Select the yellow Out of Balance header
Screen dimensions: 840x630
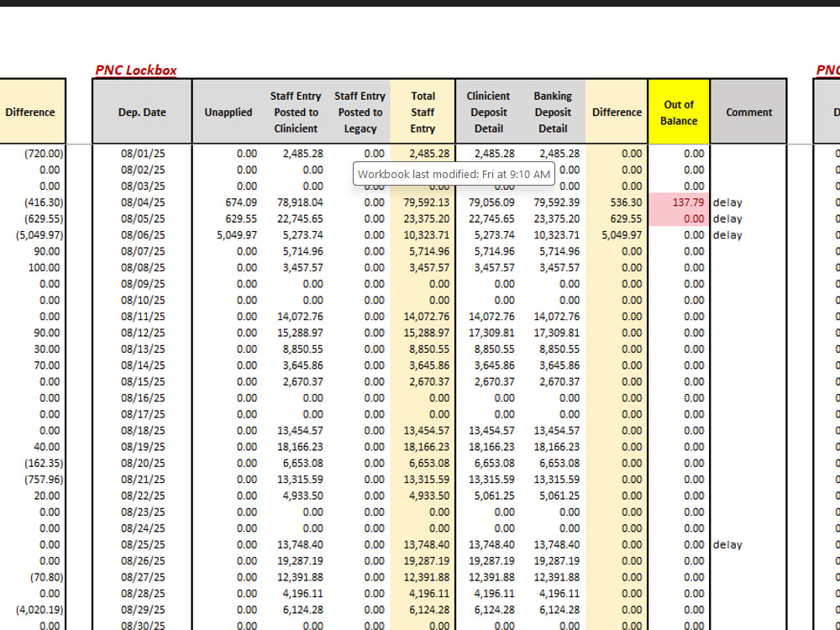pyautogui.click(x=679, y=112)
